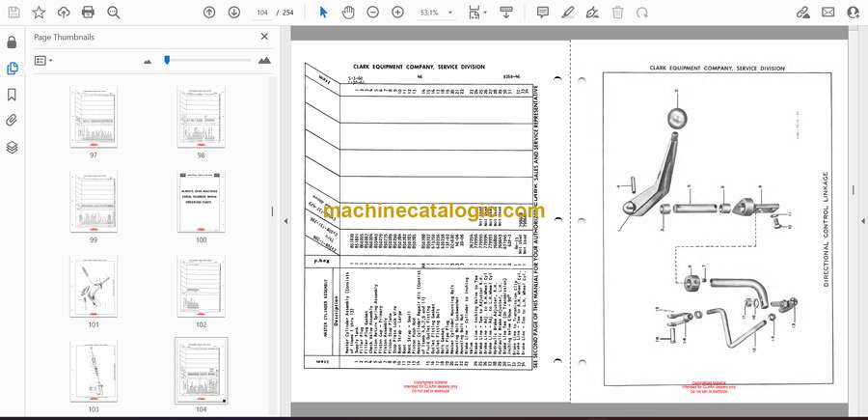868x420 pixels.
Task: Select page 97 thumbnail
Action: pyautogui.click(x=93, y=117)
